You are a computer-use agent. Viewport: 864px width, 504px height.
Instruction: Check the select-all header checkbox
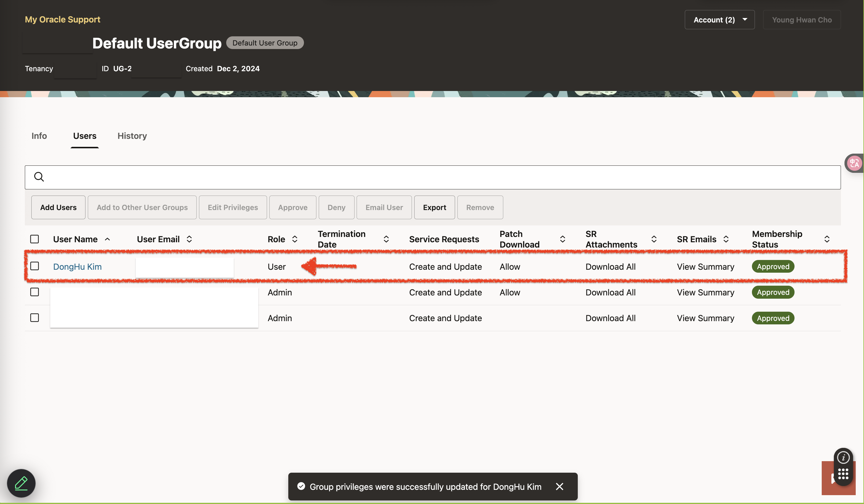[x=35, y=239]
